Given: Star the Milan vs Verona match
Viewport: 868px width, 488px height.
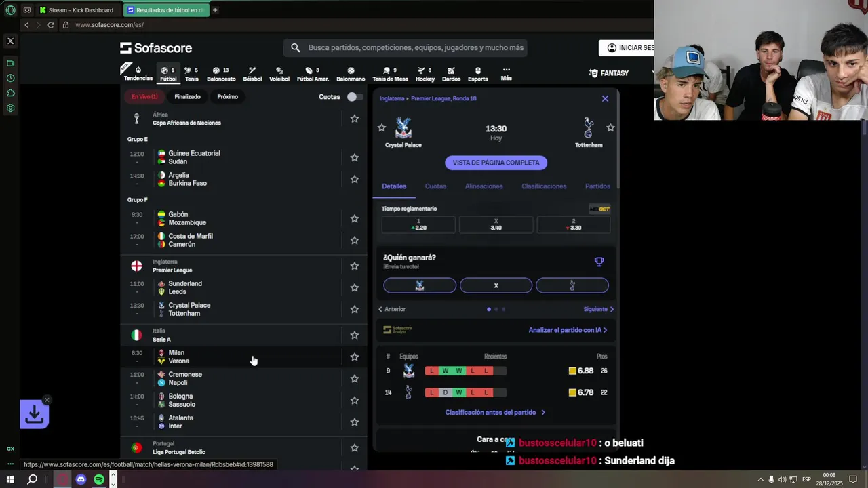Looking at the screenshot, I should (354, 357).
